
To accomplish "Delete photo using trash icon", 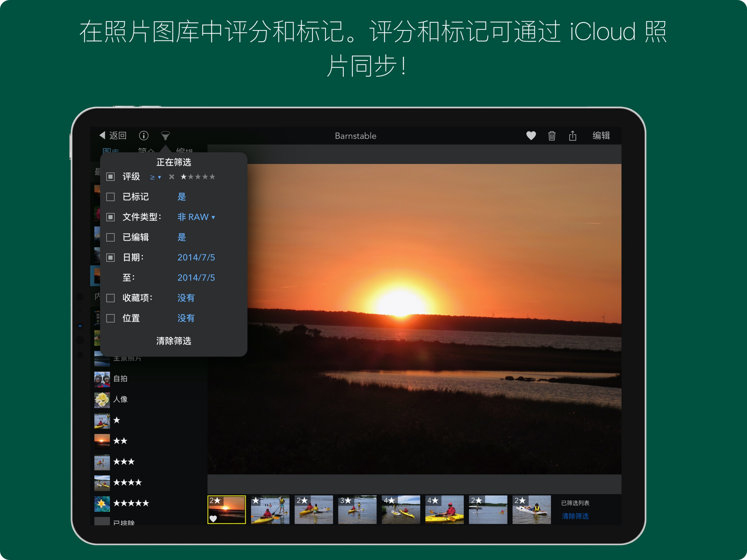I will (x=552, y=136).
